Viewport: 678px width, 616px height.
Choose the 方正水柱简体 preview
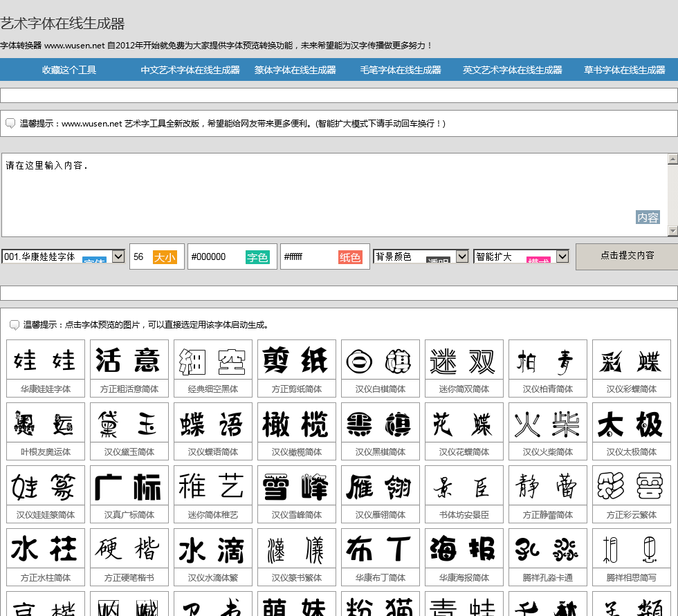point(45,549)
